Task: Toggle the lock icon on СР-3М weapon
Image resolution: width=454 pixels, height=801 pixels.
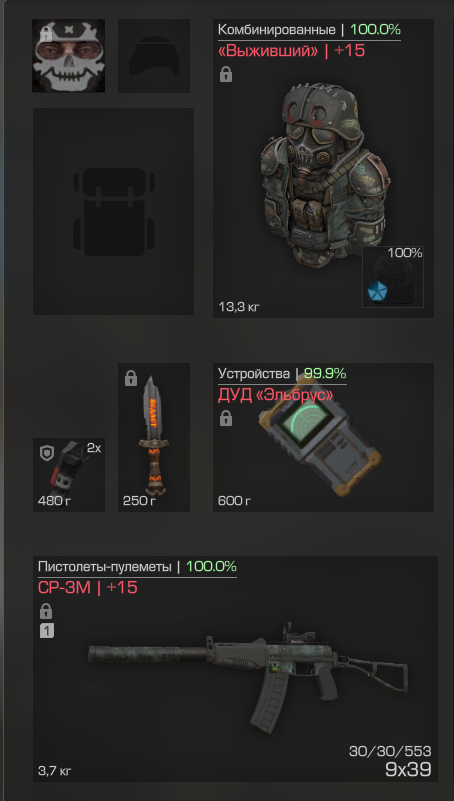Action: tap(46, 611)
